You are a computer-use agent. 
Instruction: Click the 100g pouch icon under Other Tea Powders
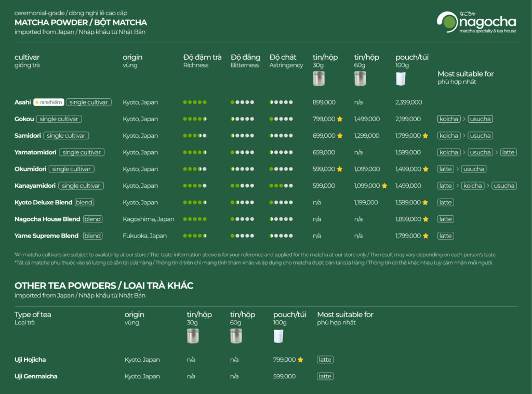[279, 336]
